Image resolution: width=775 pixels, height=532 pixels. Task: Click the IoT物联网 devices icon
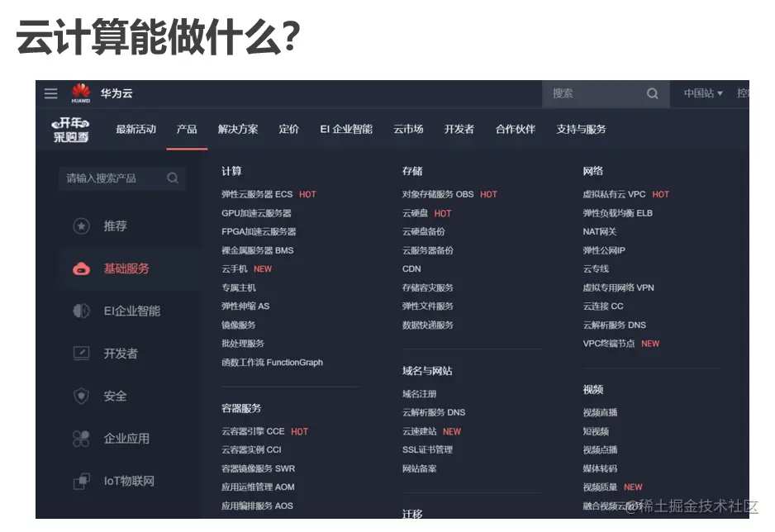coord(82,481)
